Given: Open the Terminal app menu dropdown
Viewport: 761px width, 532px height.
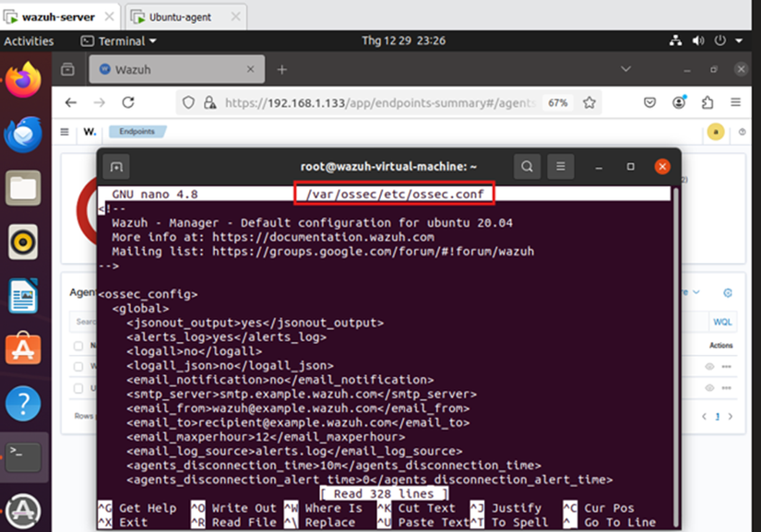Looking at the screenshot, I should coord(118,41).
